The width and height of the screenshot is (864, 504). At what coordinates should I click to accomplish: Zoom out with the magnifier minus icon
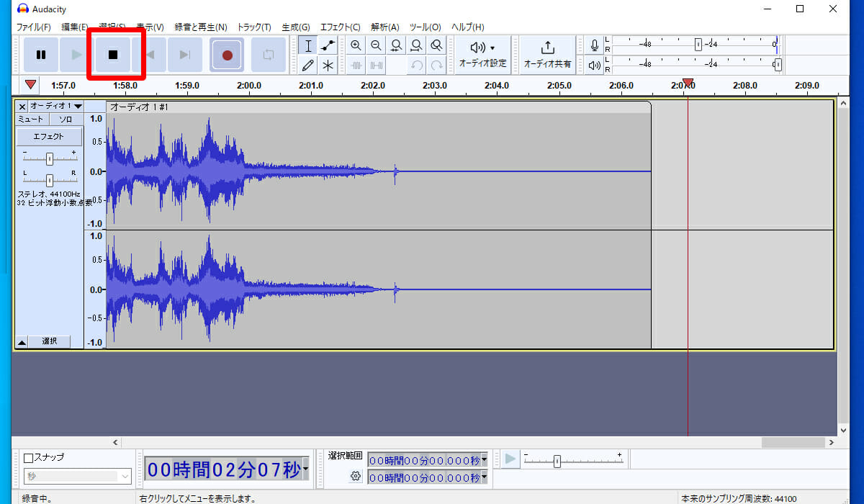pyautogui.click(x=376, y=45)
